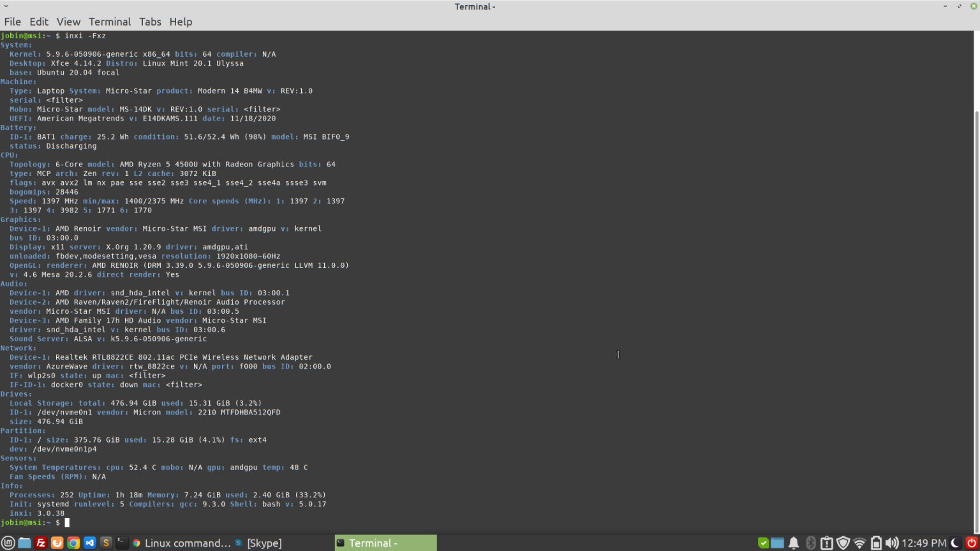This screenshot has width=980, height=551.
Task: Open the clipboard manager tray icon
Action: 826,543
